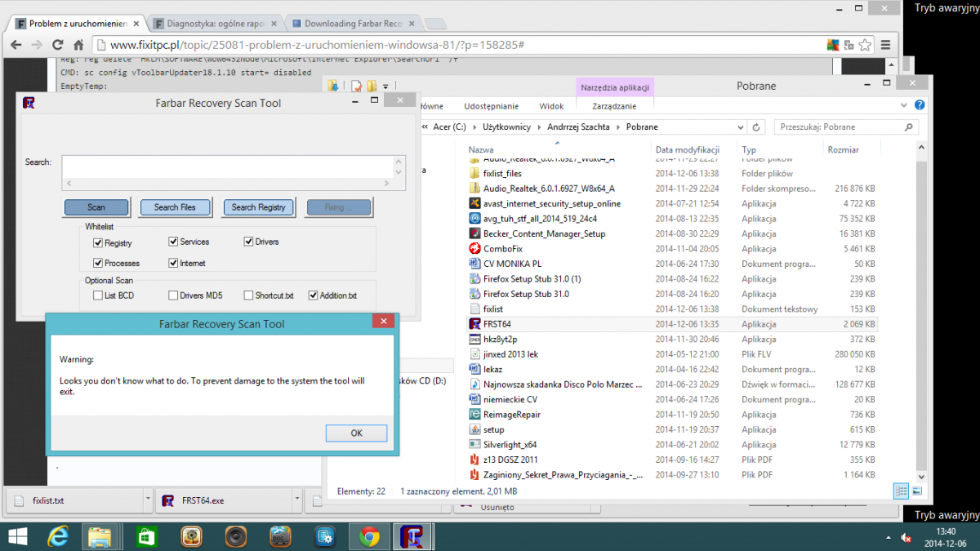Open FRST64.exe download item menu arrow

tap(299, 500)
